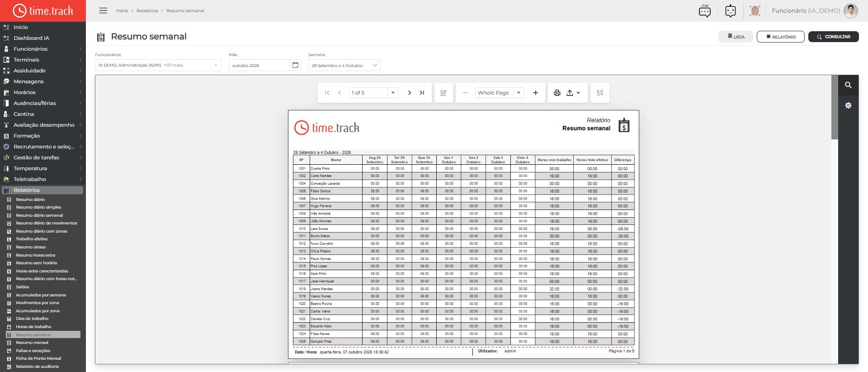The width and height of the screenshot is (868, 372).
Task: Expand the Cantina sidebar menu
Action: tap(43, 114)
